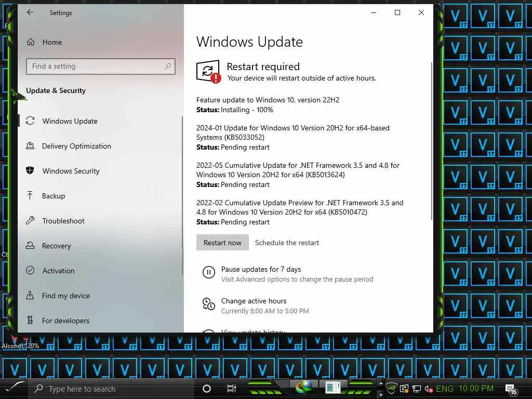Click the ENG language indicator

pyautogui.click(x=445, y=389)
